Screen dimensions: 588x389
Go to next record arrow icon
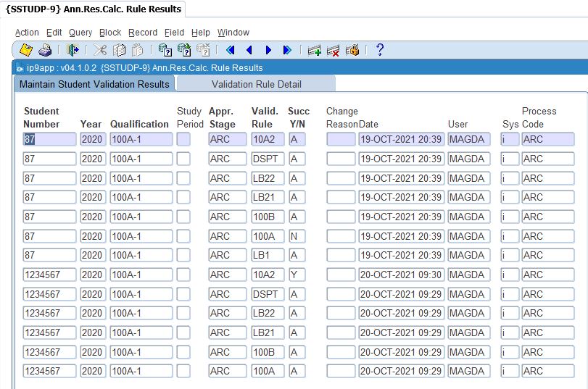[x=268, y=50]
